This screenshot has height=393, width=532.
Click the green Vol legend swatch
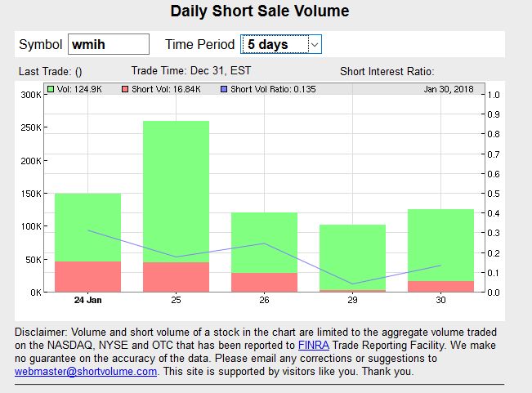[x=51, y=89]
